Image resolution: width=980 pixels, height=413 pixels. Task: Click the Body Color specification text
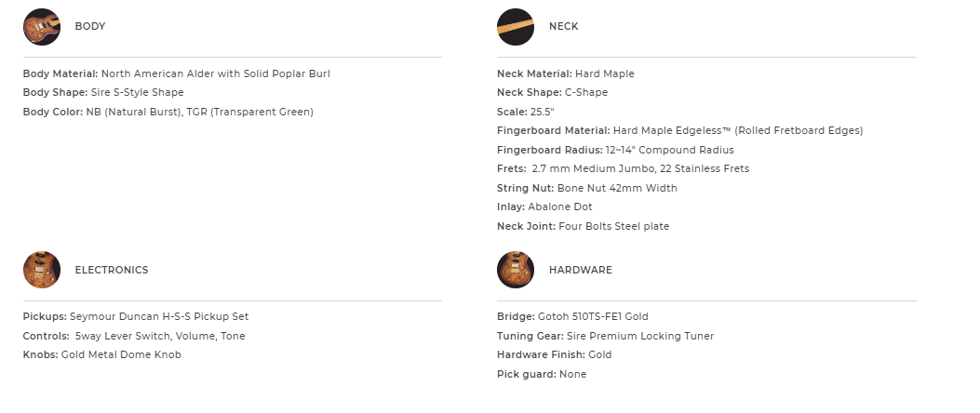coord(168,112)
